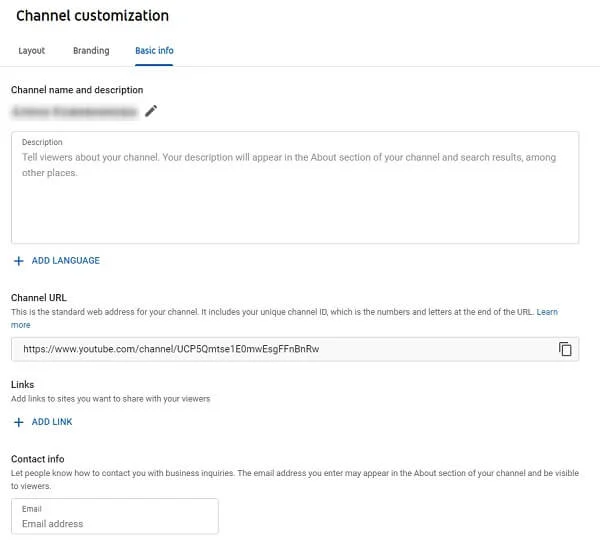Focus the channel Description text area

(295, 200)
